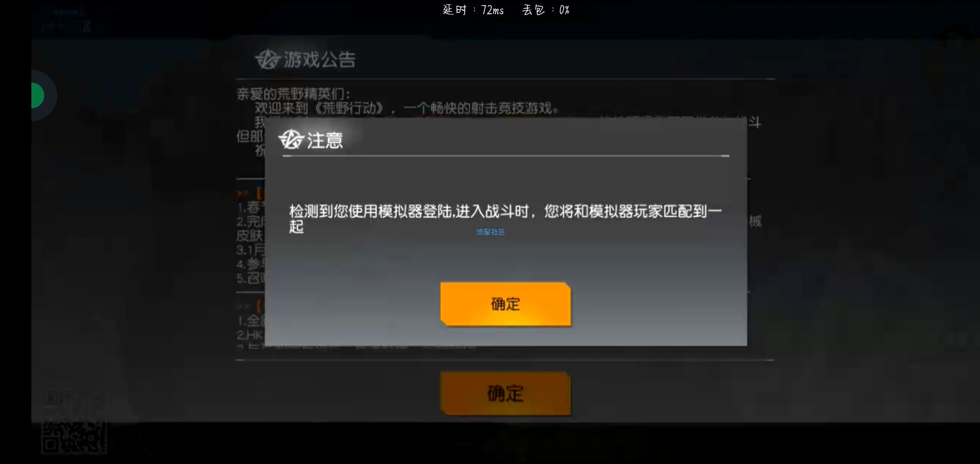Click the 亲爱的荒野精英们 greeting line

pos(294,94)
